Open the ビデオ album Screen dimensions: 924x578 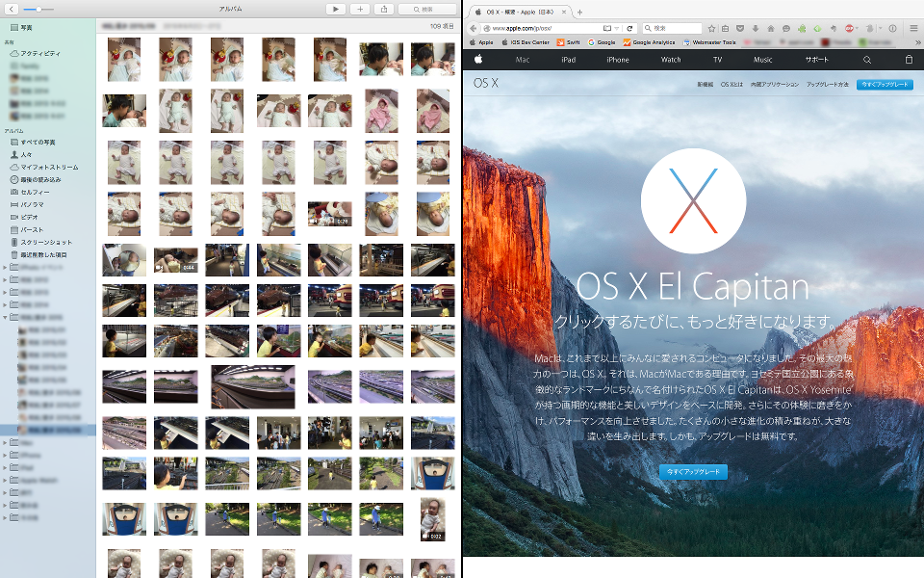[24, 217]
